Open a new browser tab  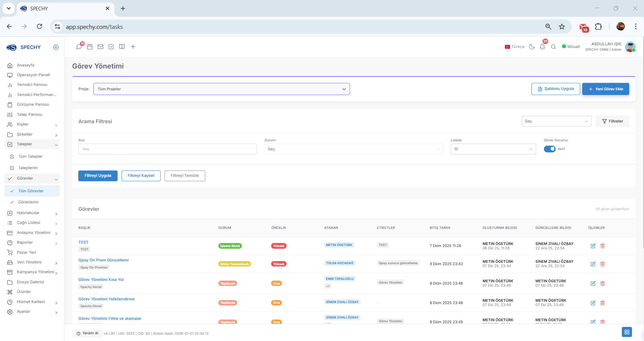[123, 8]
